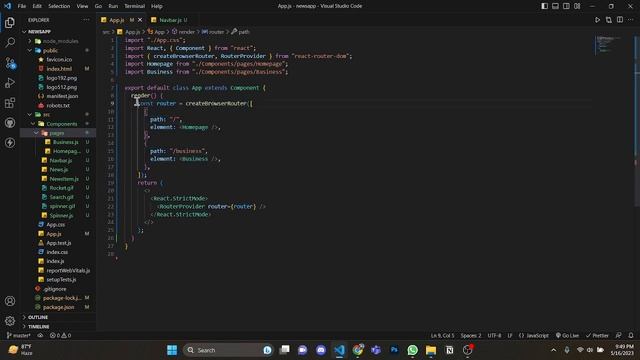
Task: Toggle Panel layout icon
Action: coord(556,6)
